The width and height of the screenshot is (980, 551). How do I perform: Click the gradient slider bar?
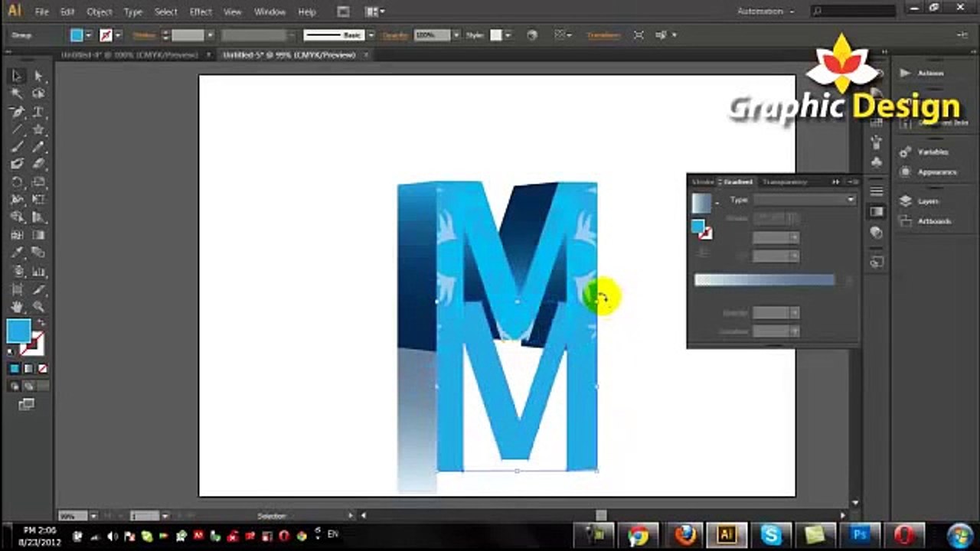coord(764,280)
